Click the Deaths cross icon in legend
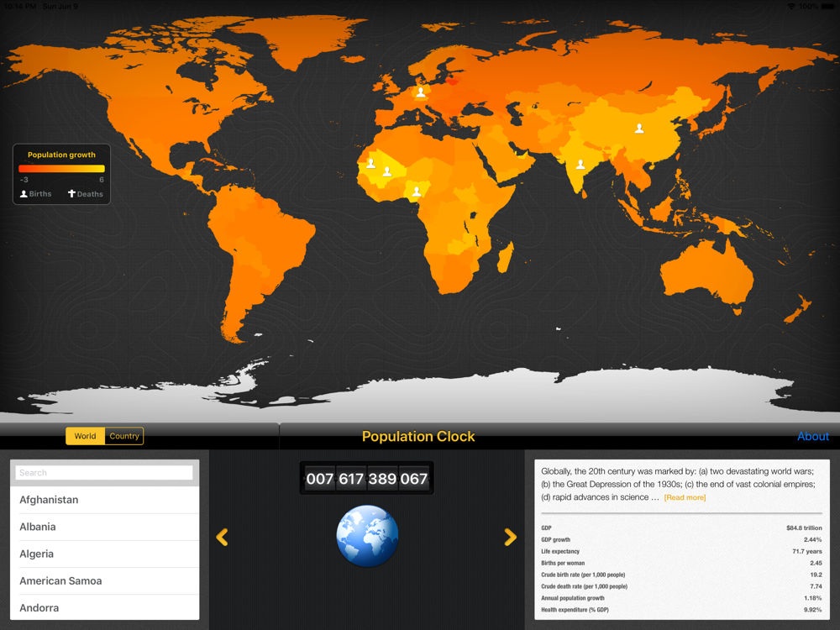The image size is (840, 630). pyautogui.click(x=71, y=194)
